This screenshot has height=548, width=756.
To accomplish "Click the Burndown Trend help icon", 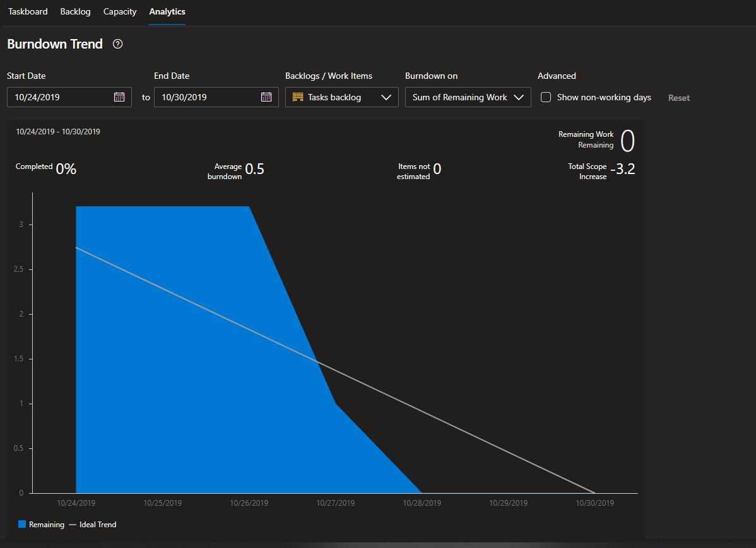I will [x=117, y=44].
